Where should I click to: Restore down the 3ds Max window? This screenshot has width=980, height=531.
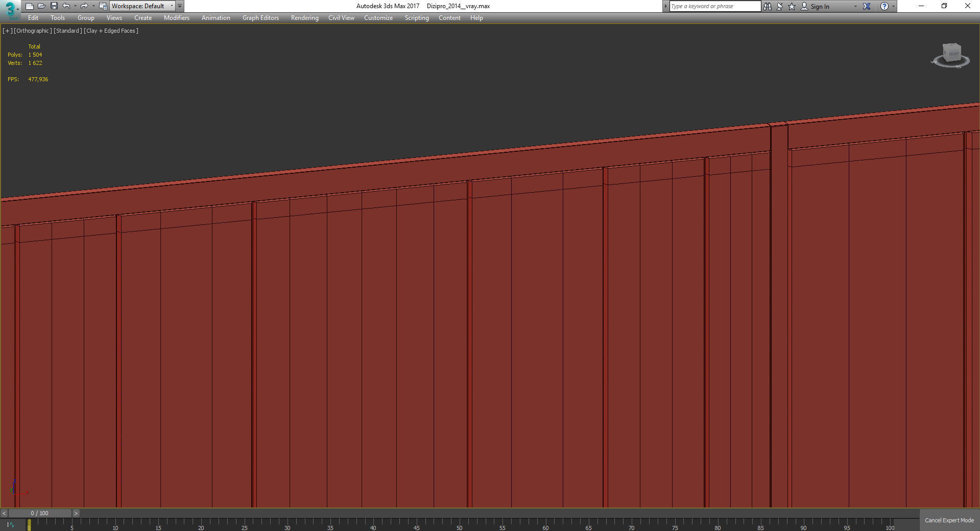(x=944, y=6)
